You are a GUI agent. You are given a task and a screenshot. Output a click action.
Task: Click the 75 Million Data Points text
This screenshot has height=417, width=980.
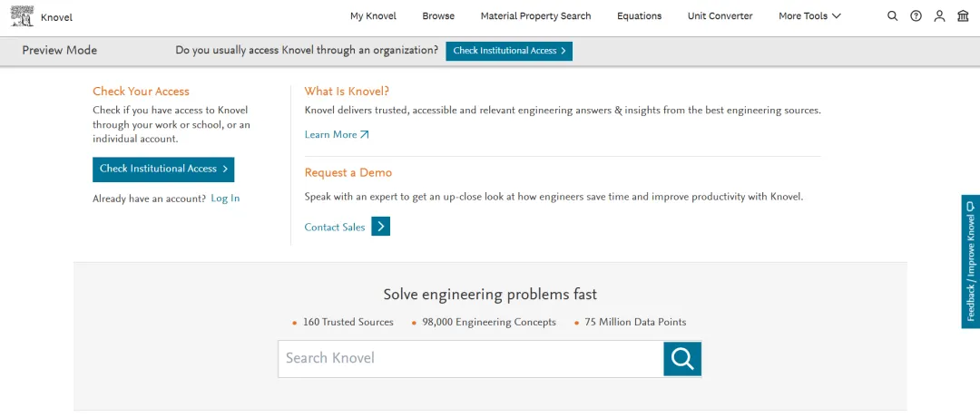635,322
